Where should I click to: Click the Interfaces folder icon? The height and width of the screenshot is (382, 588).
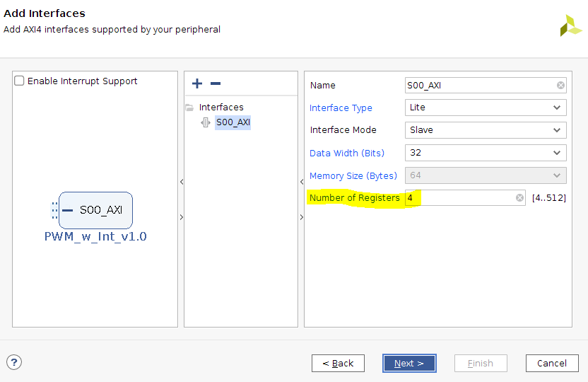pos(189,108)
